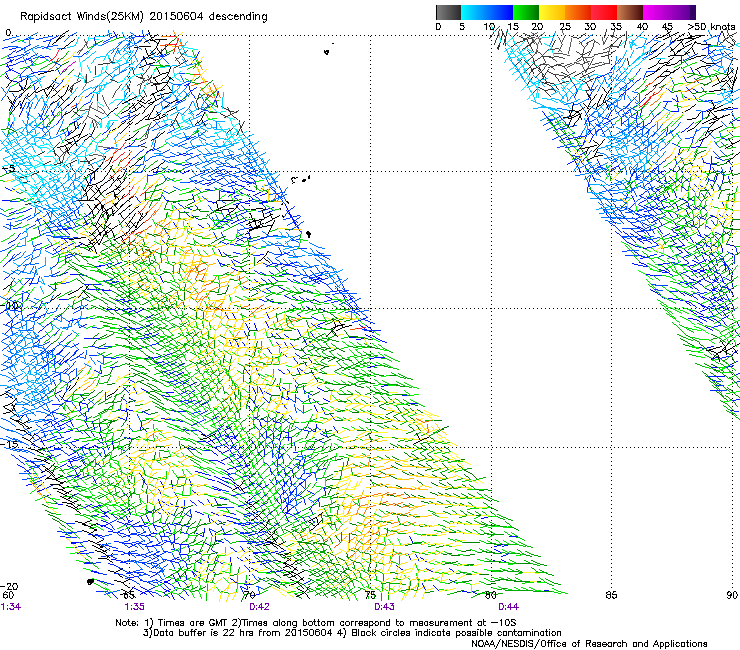740x650 pixels.
Task: Click the '30' label under the color bar
Action: (x=590, y=26)
